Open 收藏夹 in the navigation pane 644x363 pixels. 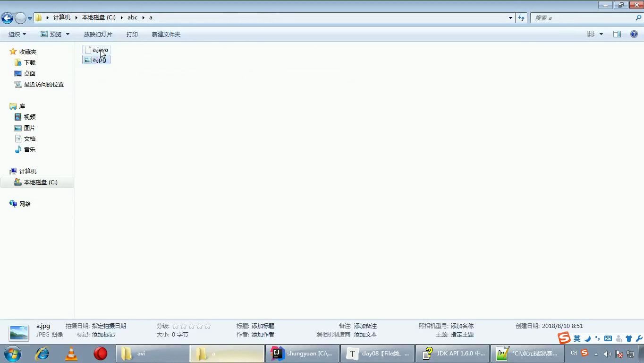pos(28,52)
